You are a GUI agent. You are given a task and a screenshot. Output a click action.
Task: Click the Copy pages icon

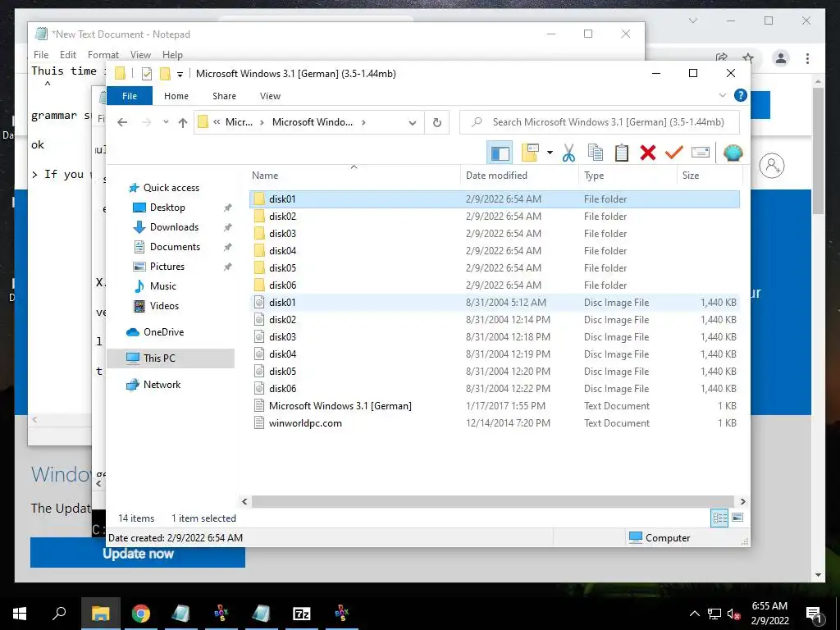(596, 153)
